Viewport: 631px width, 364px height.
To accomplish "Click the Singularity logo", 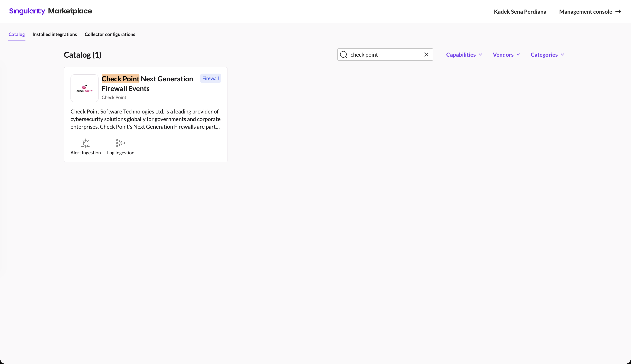I will (27, 11).
